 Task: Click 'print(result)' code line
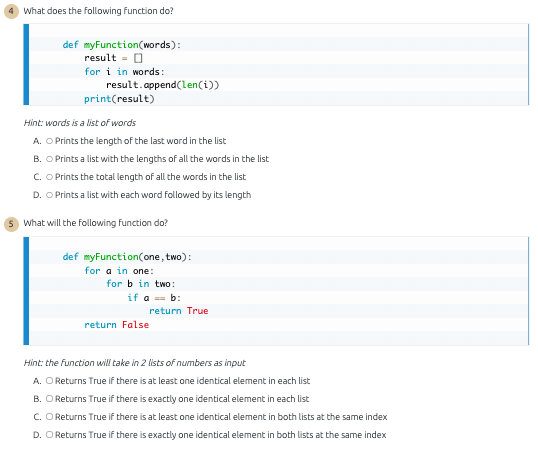tap(119, 99)
